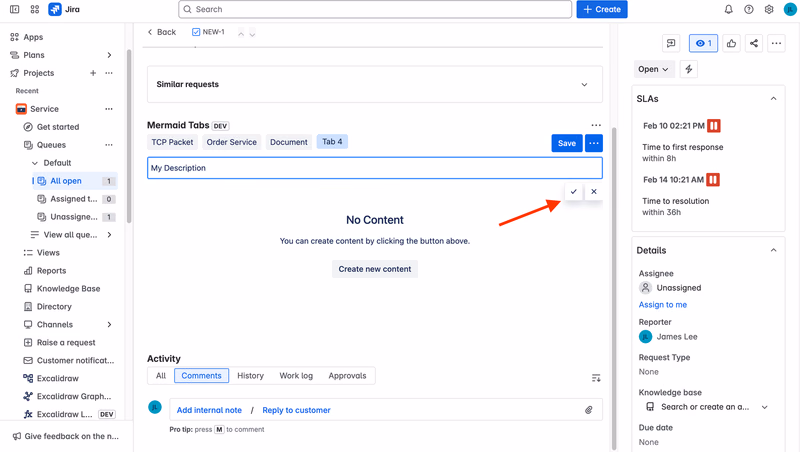Open the more options dots beside Service
The width and height of the screenshot is (800, 452).
pos(109,109)
